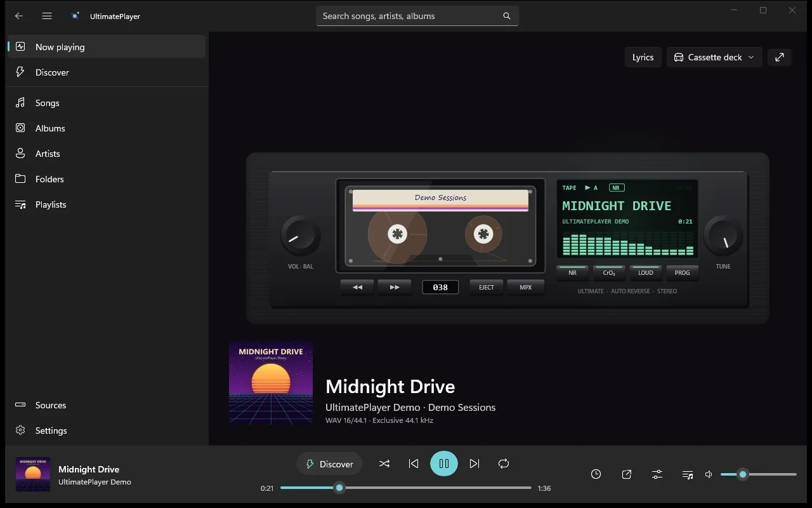Image resolution: width=812 pixels, height=508 pixels.
Task: Toggle repeat mode
Action: point(504,464)
